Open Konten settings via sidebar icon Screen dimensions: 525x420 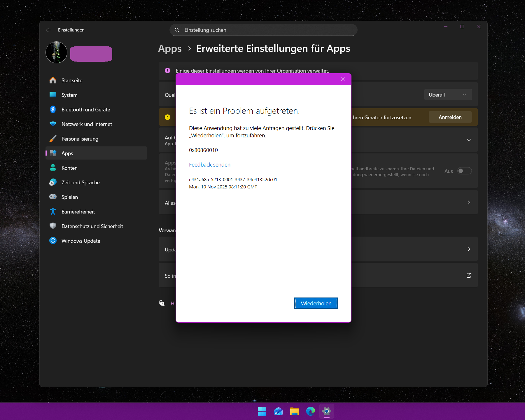(53, 168)
